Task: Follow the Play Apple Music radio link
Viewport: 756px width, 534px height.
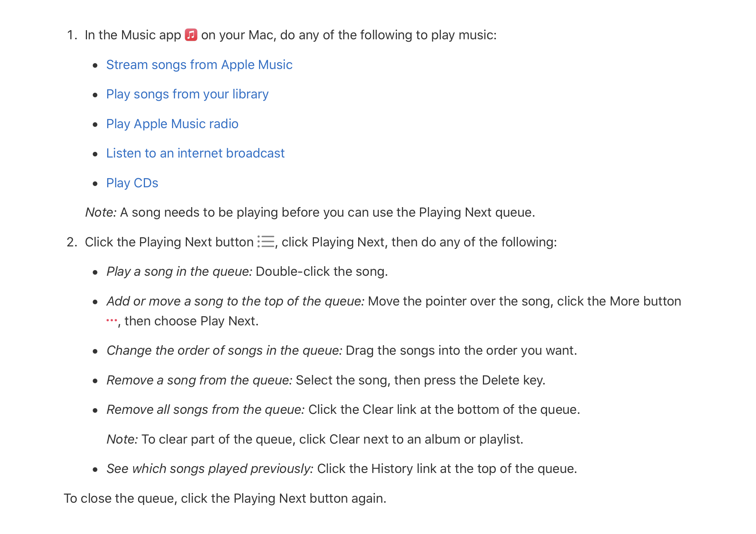Action: [172, 124]
